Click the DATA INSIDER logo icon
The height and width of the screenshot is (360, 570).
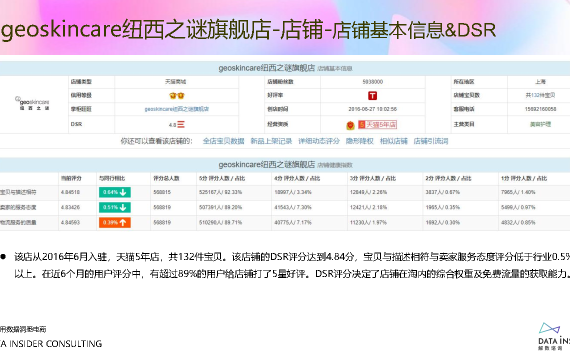(x=549, y=328)
